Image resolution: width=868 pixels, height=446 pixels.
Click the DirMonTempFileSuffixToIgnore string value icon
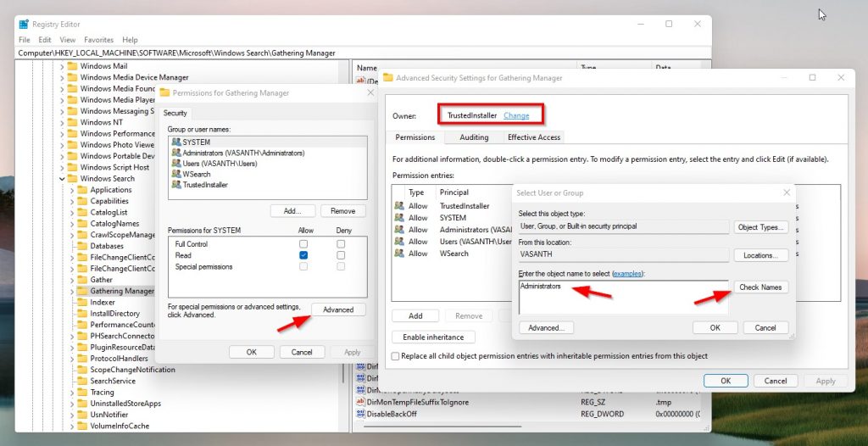click(360, 402)
